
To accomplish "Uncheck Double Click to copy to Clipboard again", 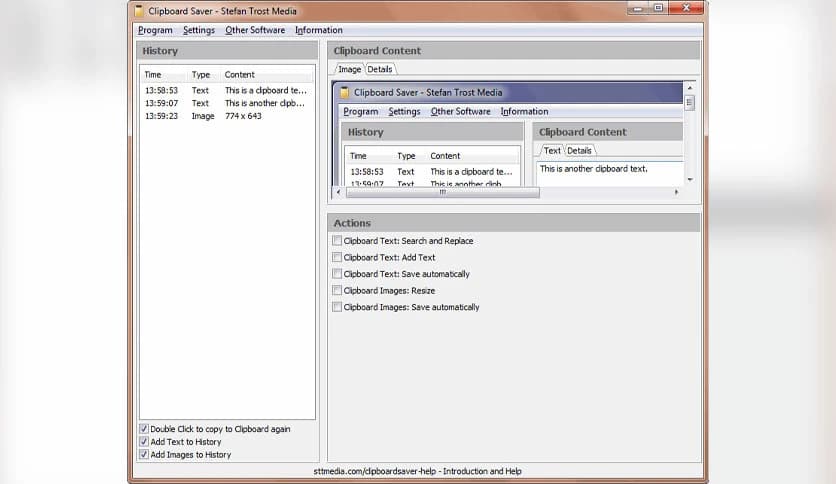I will tap(144, 429).
